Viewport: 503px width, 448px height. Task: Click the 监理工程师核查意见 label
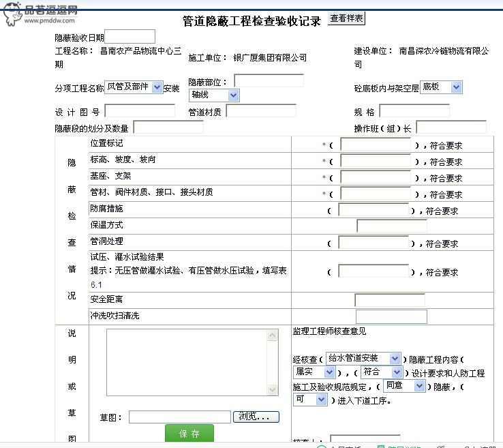tap(329, 331)
